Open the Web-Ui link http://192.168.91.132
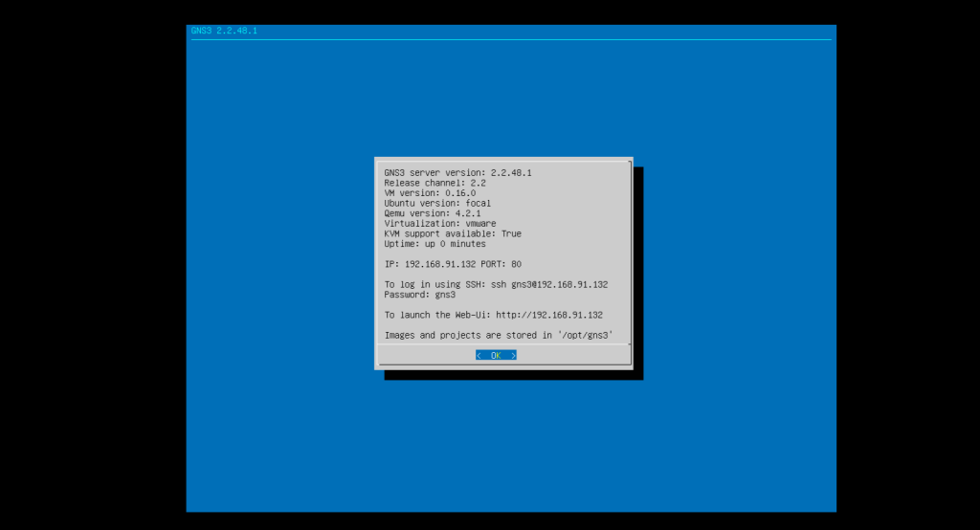Image resolution: width=980 pixels, height=530 pixels. click(x=549, y=315)
